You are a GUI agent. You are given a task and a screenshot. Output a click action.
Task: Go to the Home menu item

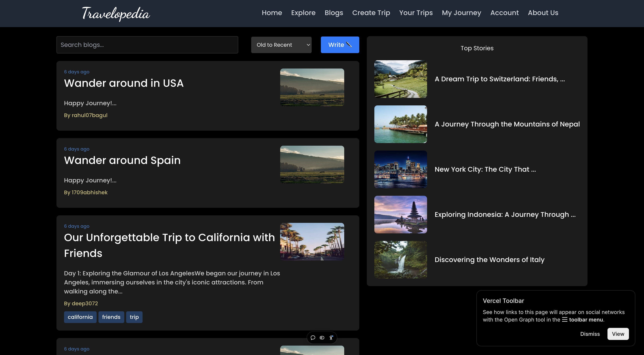pyautogui.click(x=272, y=13)
